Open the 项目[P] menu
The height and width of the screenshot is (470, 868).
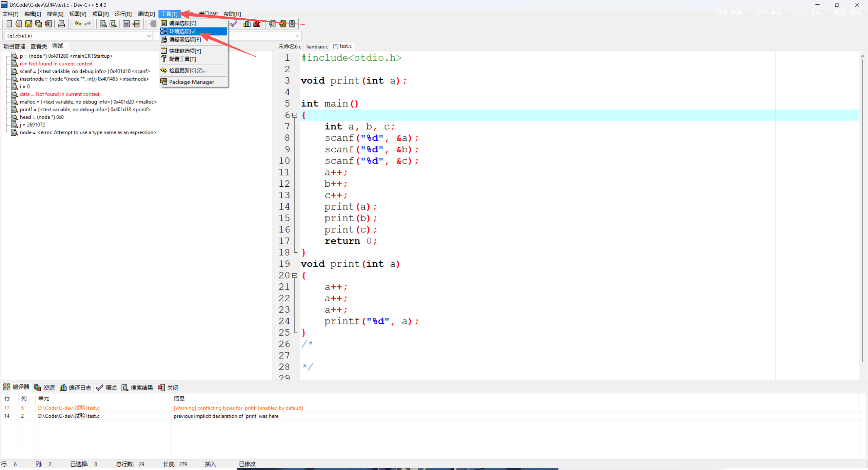point(100,14)
